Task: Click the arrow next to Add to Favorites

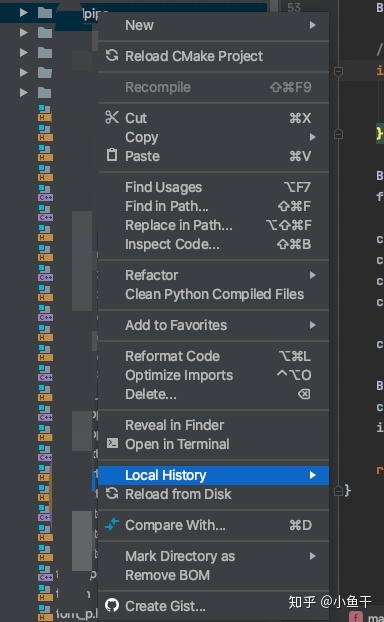Action: (313, 325)
